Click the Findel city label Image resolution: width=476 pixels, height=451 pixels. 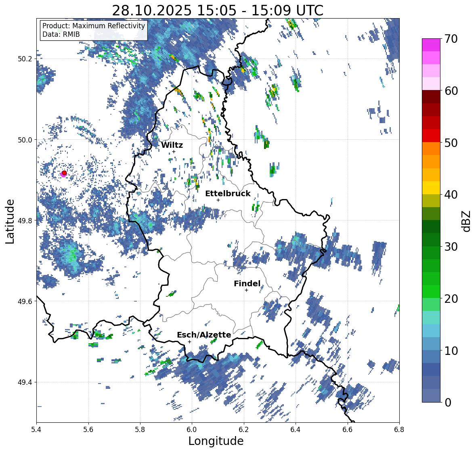point(247,283)
